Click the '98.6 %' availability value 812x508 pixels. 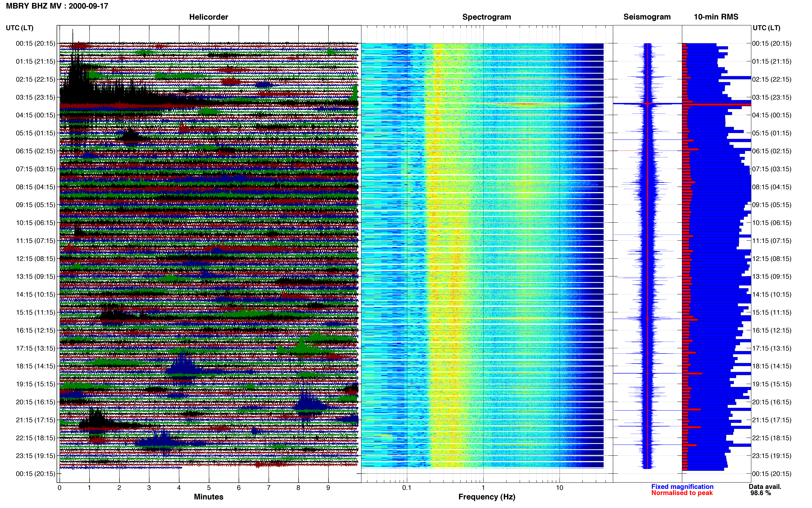pos(761,493)
